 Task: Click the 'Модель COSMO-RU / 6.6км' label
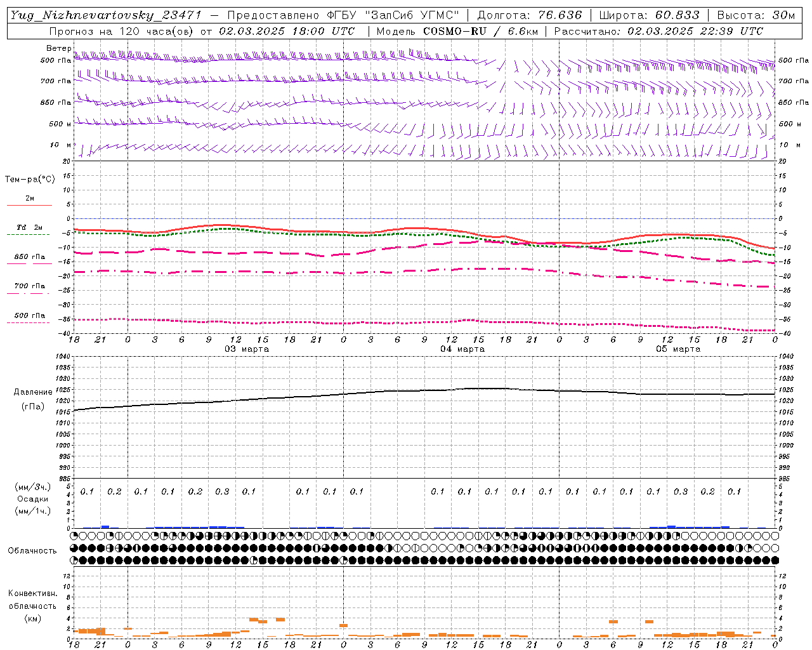point(457,31)
